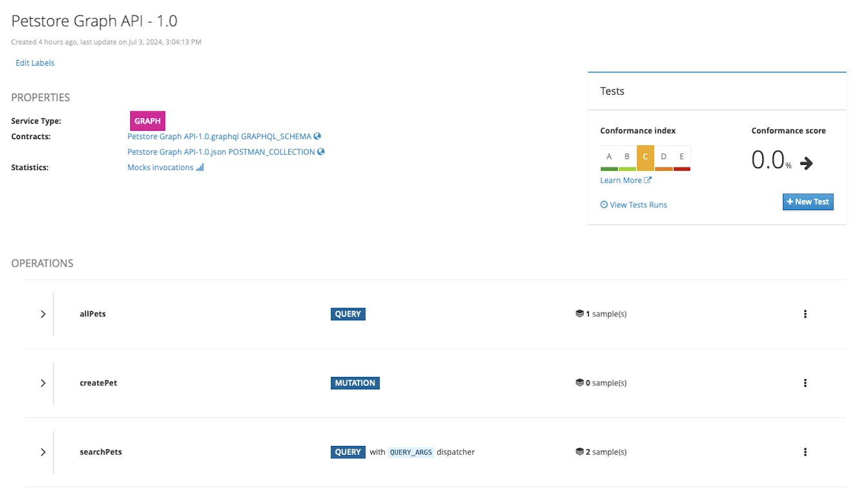Select the highlighted C conformance index grade
The image size is (868, 502).
pyautogui.click(x=645, y=157)
